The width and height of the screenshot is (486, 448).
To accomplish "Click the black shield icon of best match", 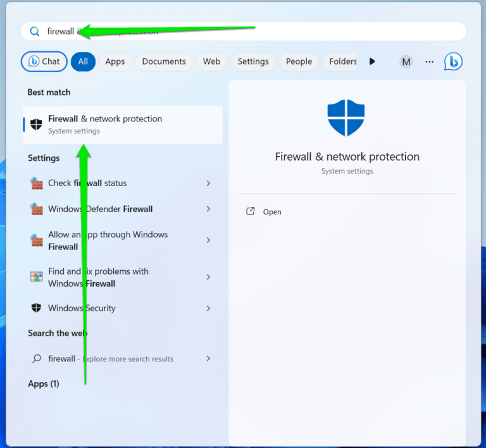I will coord(36,125).
